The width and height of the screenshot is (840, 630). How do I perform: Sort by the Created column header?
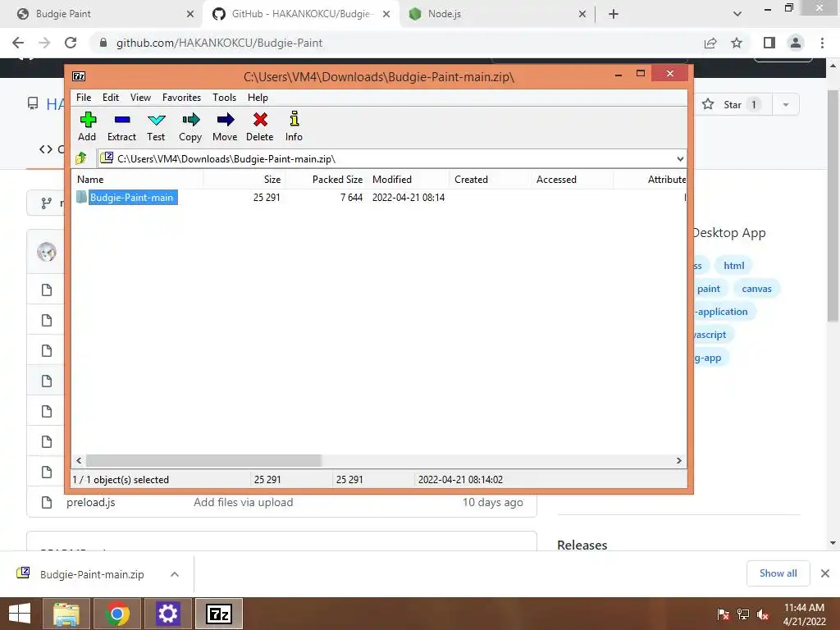click(490, 180)
